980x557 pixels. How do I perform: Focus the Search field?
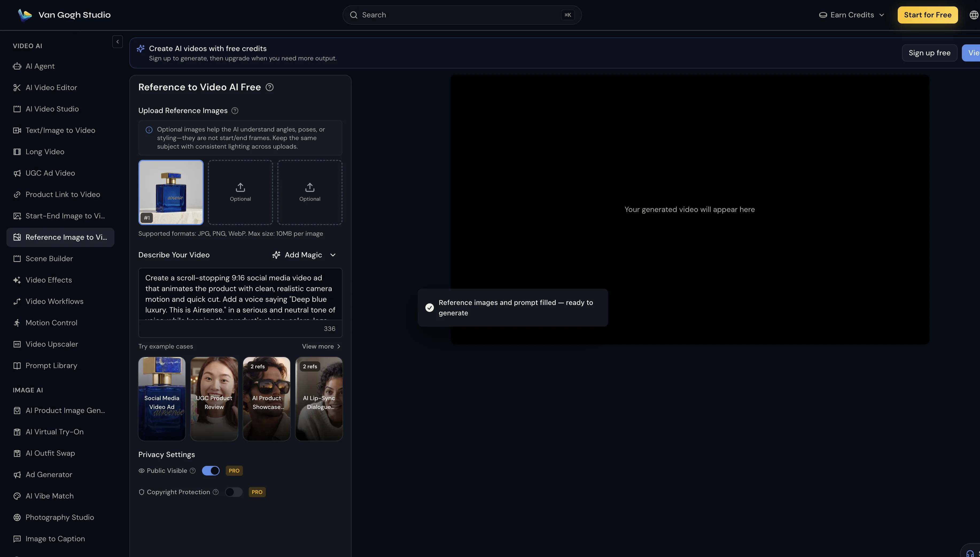pyautogui.click(x=462, y=15)
